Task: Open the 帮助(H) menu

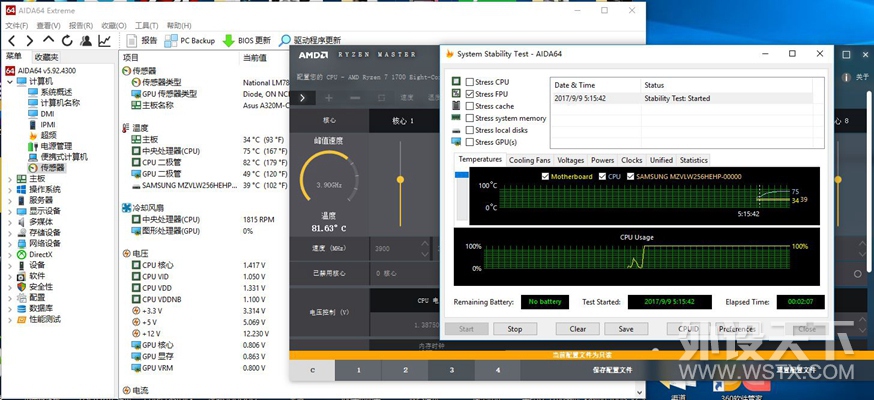Action: (x=179, y=26)
